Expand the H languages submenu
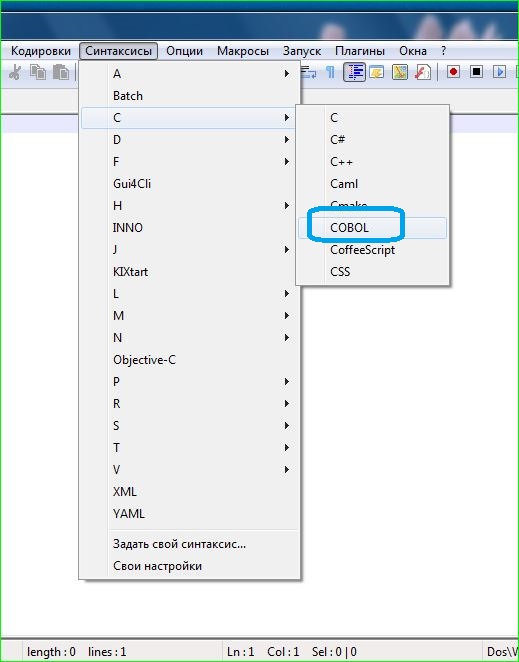519x662 pixels. 190,206
